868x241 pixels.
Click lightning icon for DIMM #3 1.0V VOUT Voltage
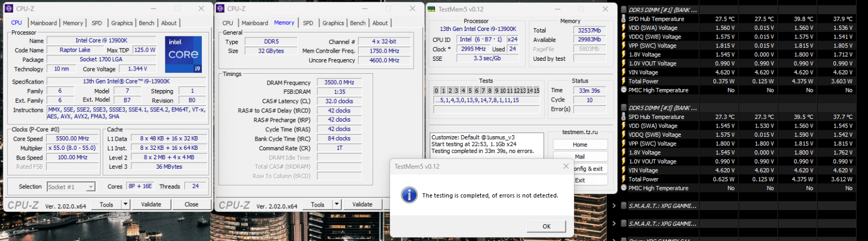click(x=624, y=161)
